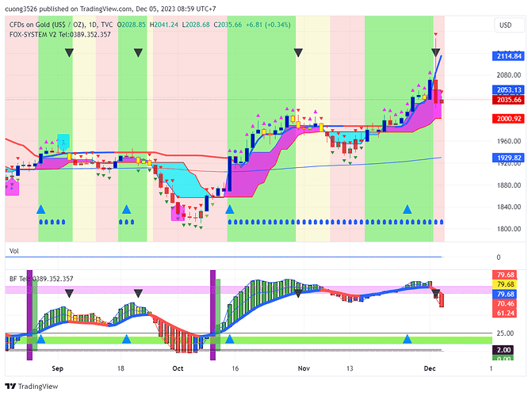This screenshot has width=532, height=396.
Task: Select the close value C2035.66
Action: click(x=228, y=25)
